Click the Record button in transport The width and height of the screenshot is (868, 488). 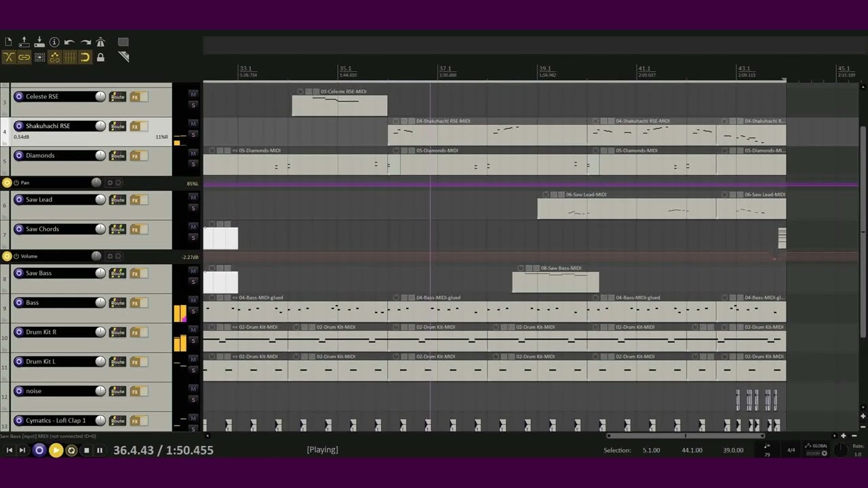click(x=39, y=450)
